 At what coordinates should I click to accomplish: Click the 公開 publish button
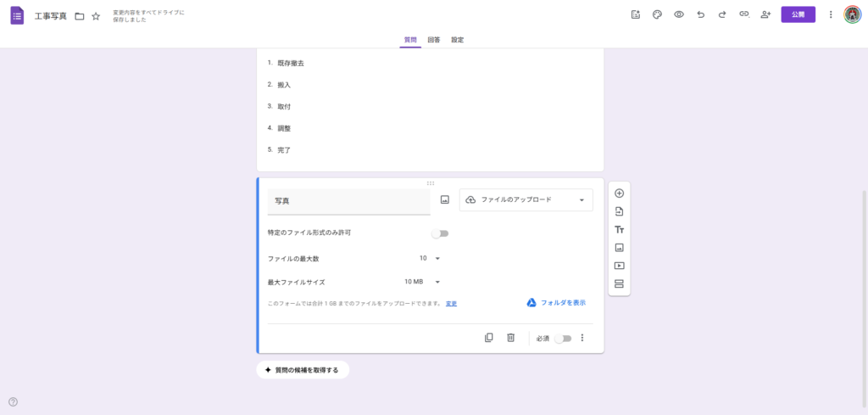[x=798, y=14]
